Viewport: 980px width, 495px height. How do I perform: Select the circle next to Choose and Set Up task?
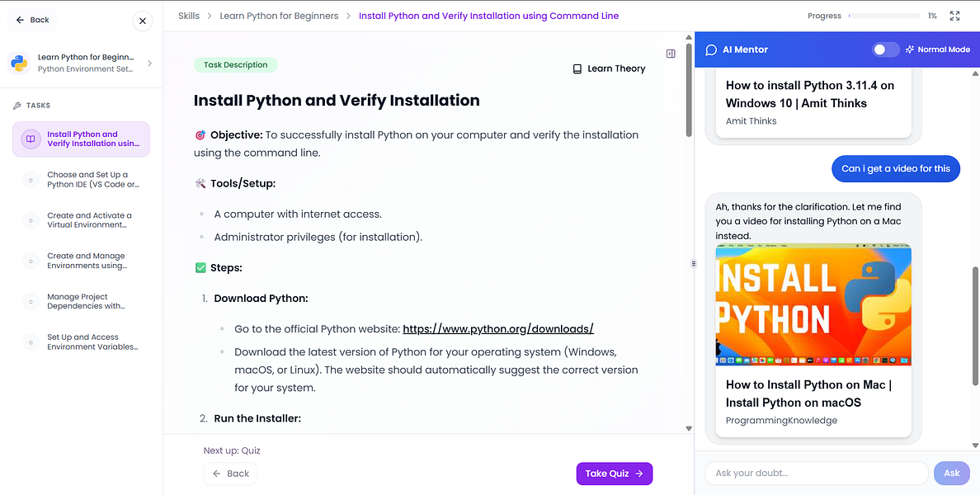(31, 179)
